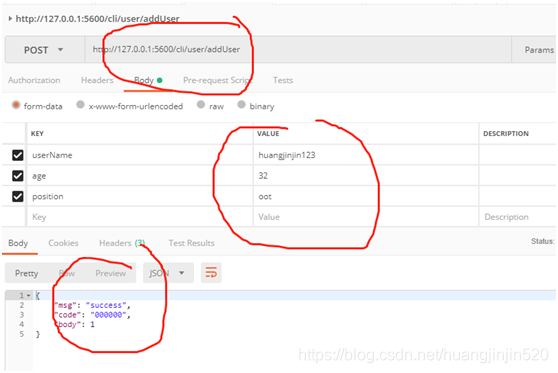The height and width of the screenshot is (373, 558).
Task: Open the POST method dropdown
Action: [44, 50]
